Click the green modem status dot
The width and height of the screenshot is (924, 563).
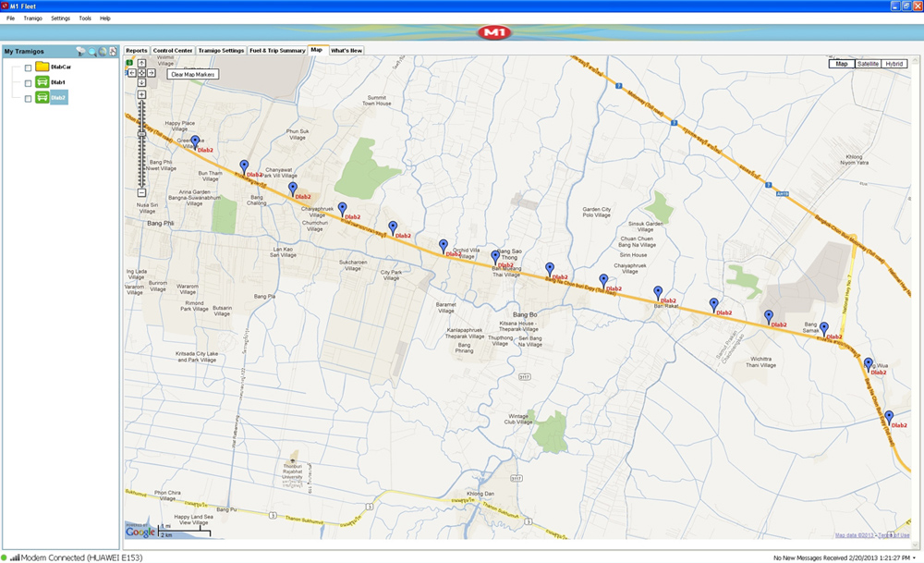pyautogui.click(x=4, y=557)
